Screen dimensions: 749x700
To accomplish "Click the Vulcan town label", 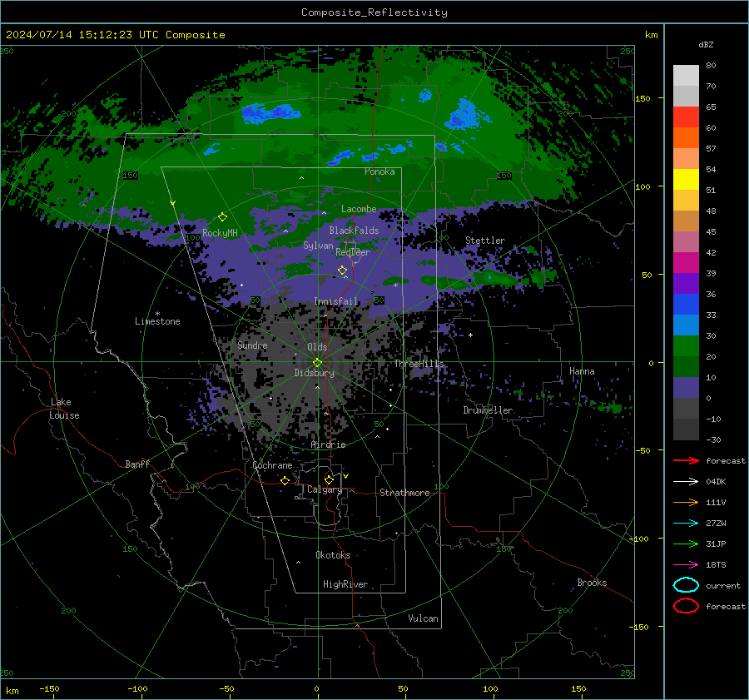I will [x=423, y=618].
